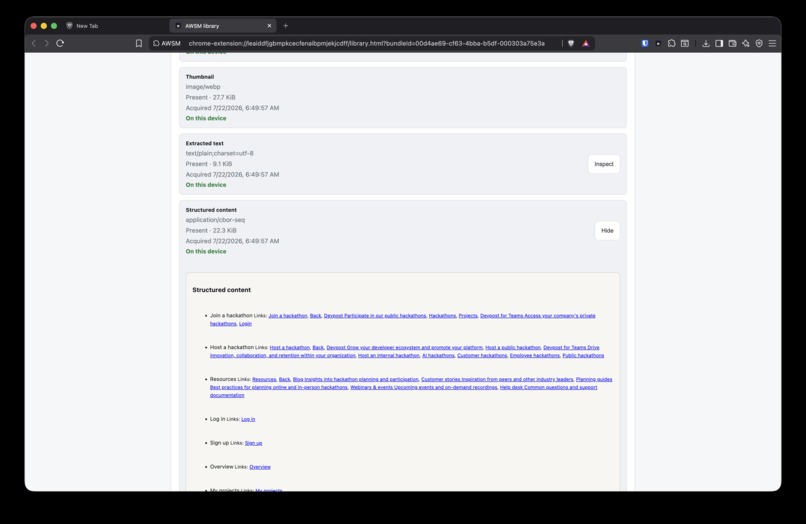Open Brave Rewards triangle icon
This screenshot has height=524, width=806.
click(585, 43)
